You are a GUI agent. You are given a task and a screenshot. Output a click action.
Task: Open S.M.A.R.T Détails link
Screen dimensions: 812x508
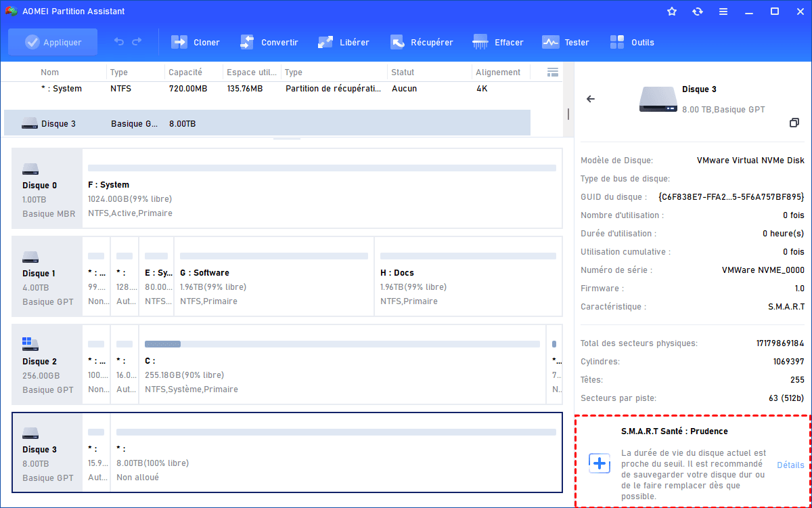tap(790, 465)
